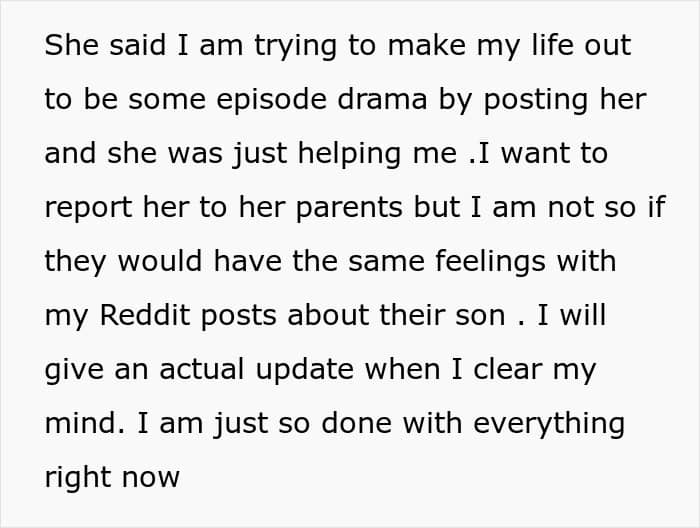Click the word "everything"

(x=549, y=424)
